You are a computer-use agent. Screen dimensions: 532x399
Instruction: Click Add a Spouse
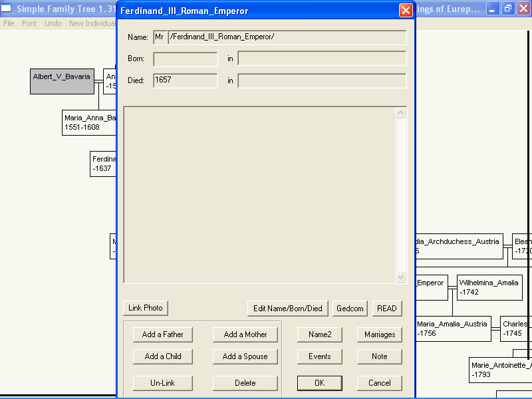click(x=245, y=356)
